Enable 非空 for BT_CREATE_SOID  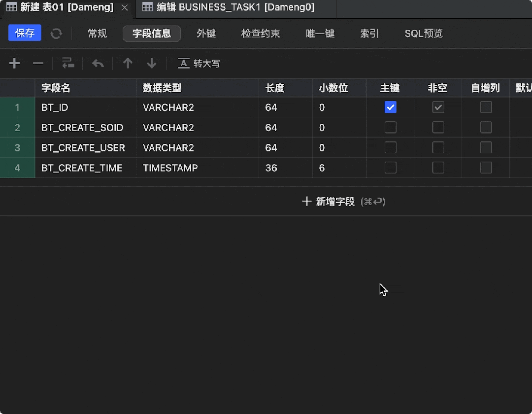[438, 127]
